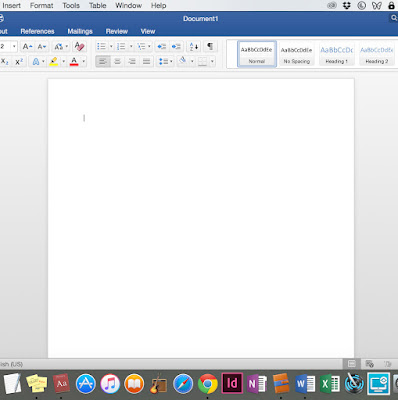
Task: Decrease font size with the A-down button
Action: [42, 47]
